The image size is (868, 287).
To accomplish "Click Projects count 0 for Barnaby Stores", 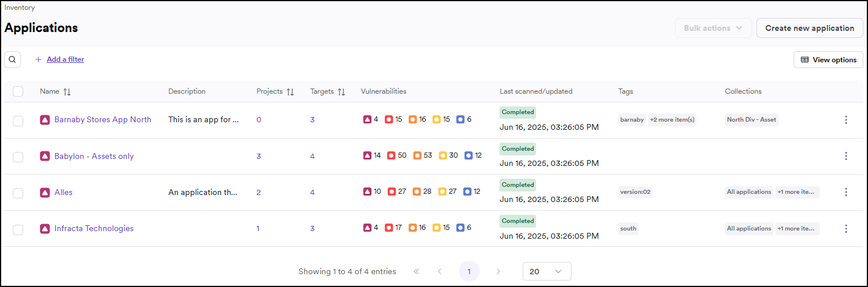I will coord(259,119).
